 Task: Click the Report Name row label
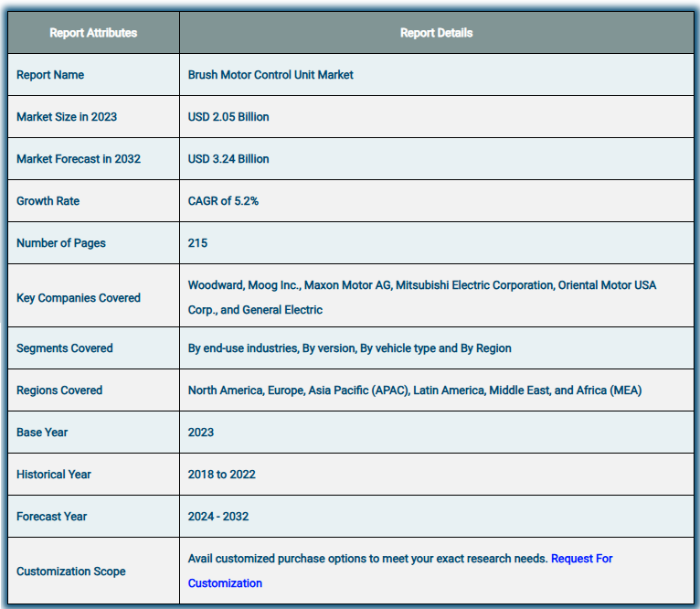pyautogui.click(x=50, y=75)
